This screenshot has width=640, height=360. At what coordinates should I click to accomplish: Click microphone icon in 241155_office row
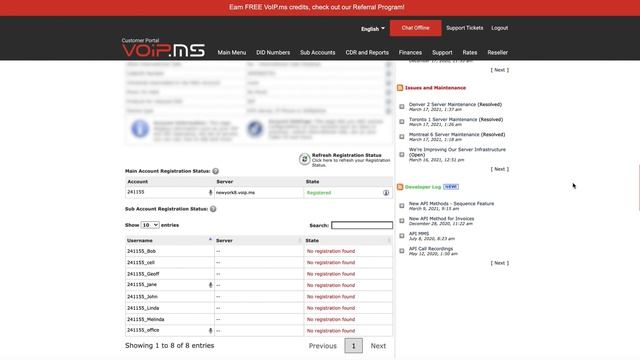[211, 331]
